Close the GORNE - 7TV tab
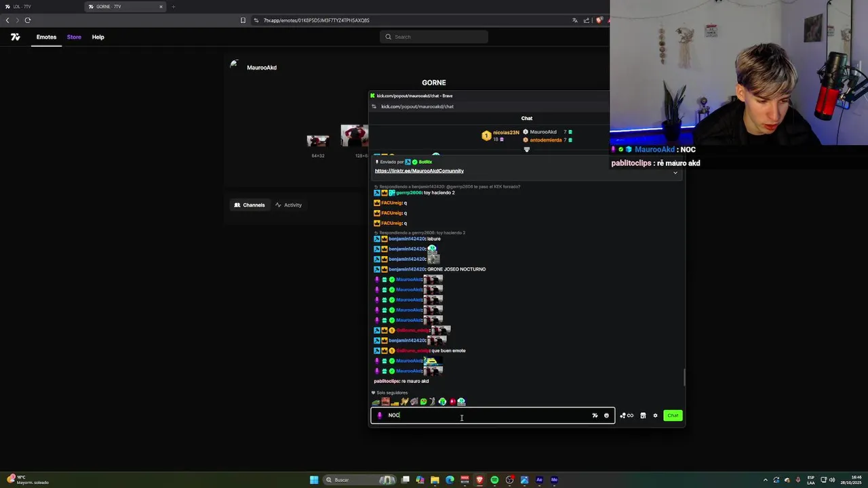This screenshot has width=868, height=488. click(161, 7)
